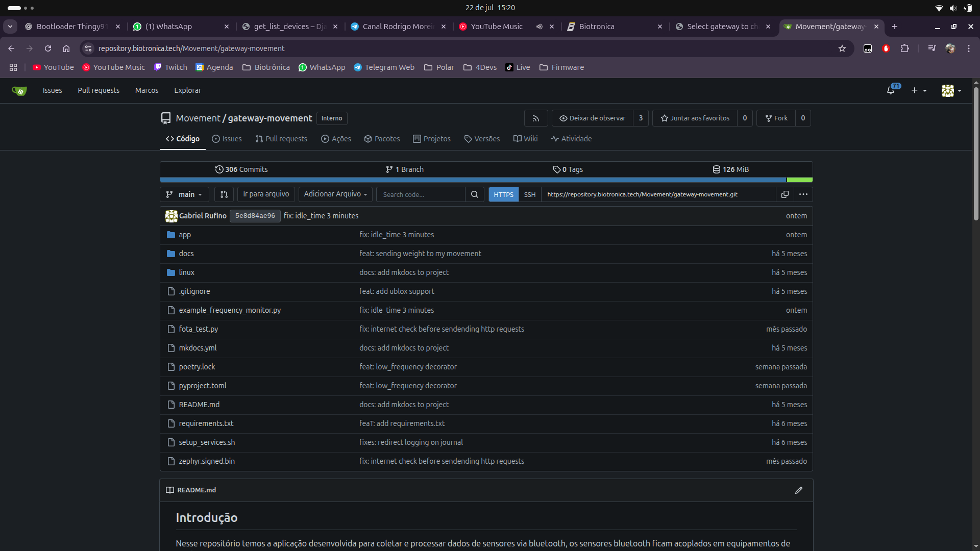Open the Ações repository tab
Image resolution: width=980 pixels, height=551 pixels.
pos(336,139)
